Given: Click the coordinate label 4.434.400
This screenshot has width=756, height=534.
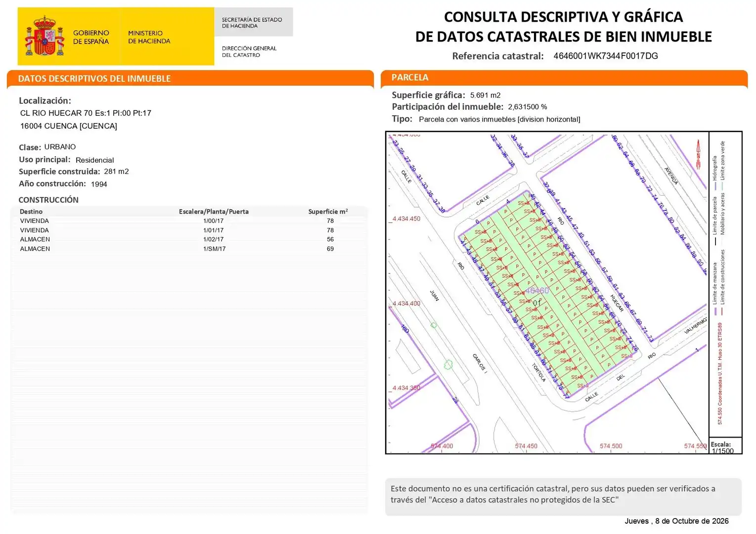Looking at the screenshot, I should (x=406, y=304).
